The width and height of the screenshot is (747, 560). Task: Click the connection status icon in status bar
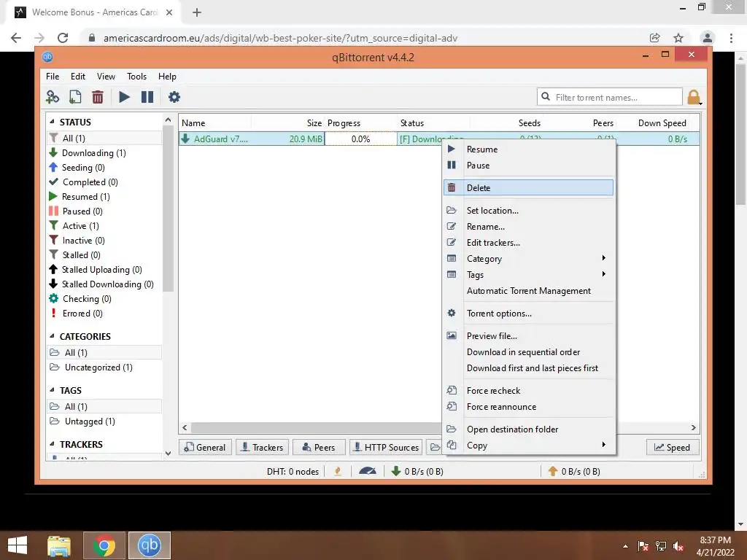tap(338, 471)
